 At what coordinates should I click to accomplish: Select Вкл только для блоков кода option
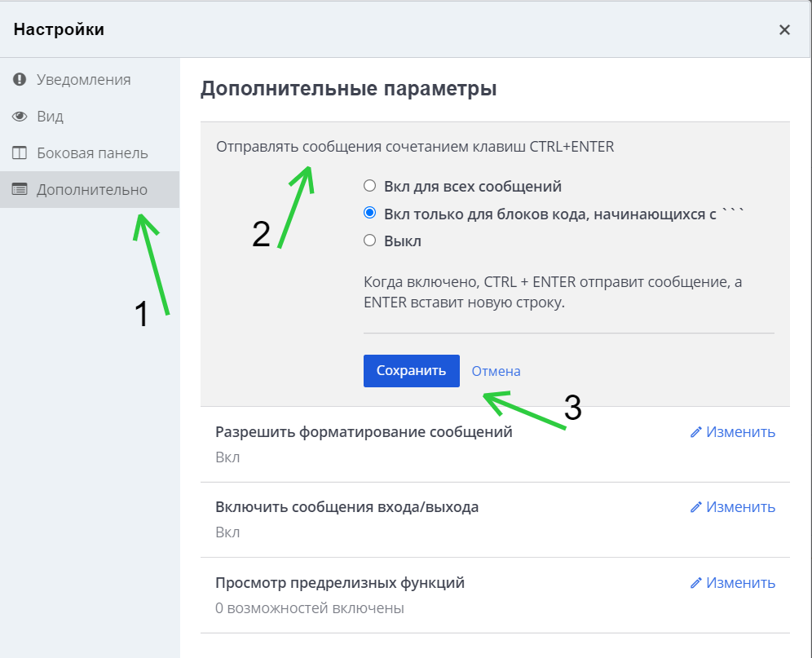[369, 213]
